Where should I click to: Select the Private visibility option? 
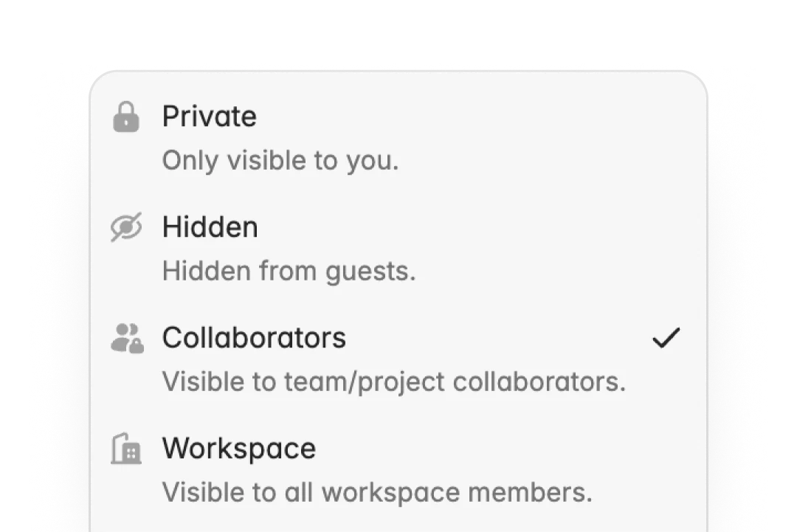click(x=398, y=138)
